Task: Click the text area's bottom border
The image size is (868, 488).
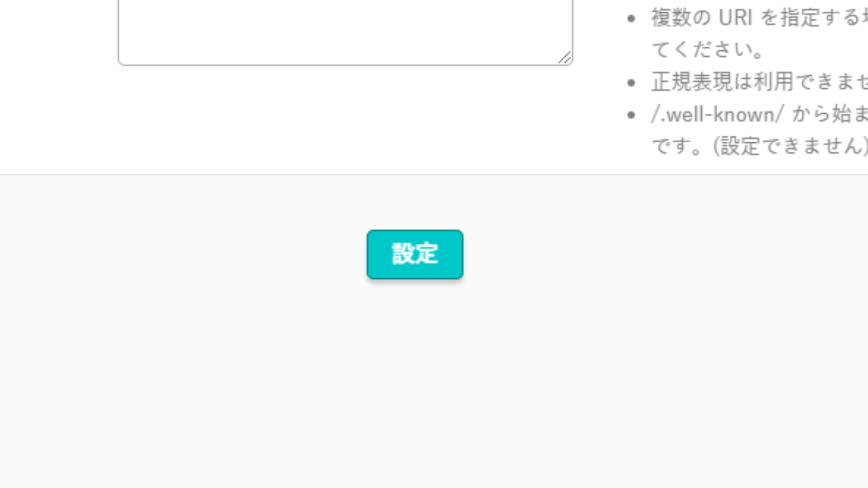Action: (345, 65)
